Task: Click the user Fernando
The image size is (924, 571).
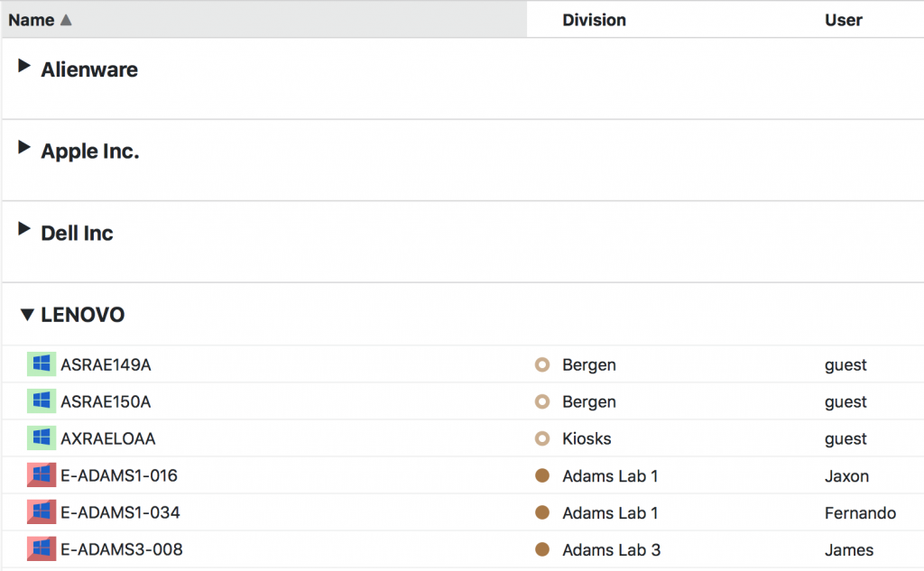Action: pyautogui.click(x=860, y=513)
